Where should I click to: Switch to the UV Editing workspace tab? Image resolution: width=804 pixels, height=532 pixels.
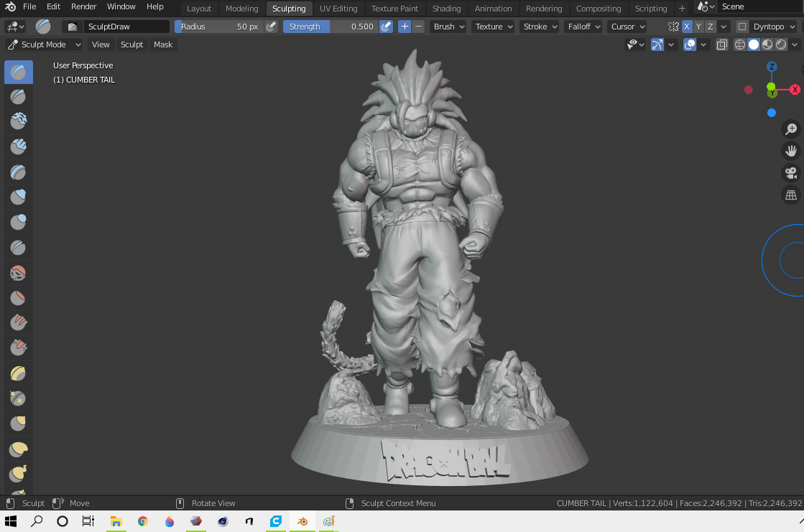pos(338,9)
